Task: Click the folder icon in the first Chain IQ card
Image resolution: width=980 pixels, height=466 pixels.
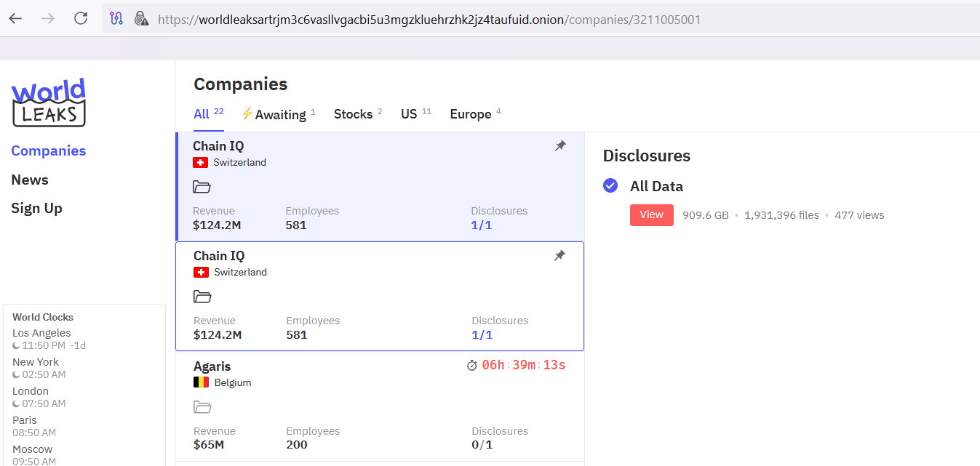Action: (x=202, y=187)
